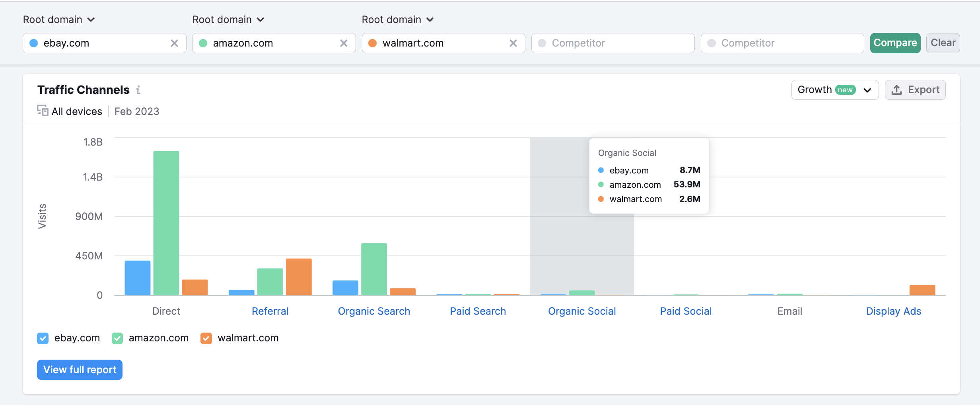
Task: Open the Referral channel link
Action: (x=270, y=311)
